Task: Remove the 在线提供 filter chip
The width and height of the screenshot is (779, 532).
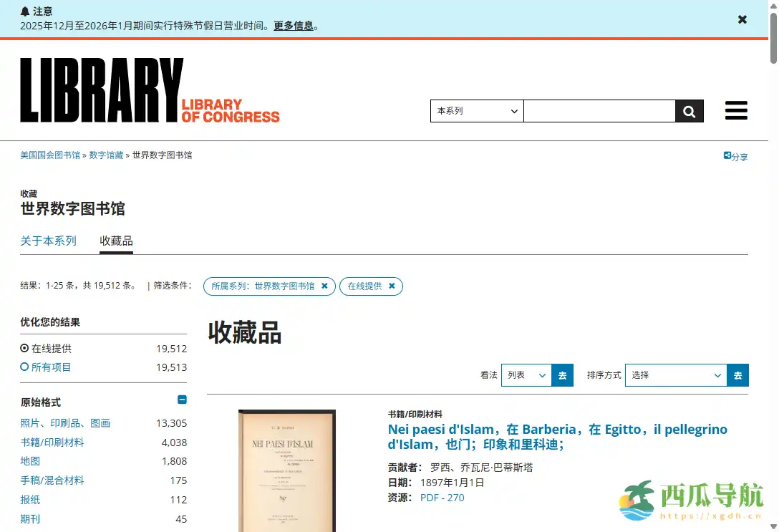Action: (x=392, y=286)
